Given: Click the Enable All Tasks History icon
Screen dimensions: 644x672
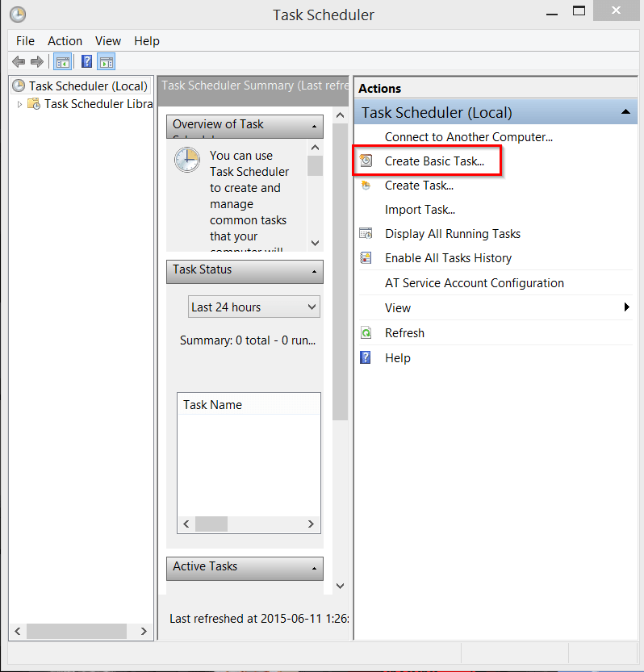Looking at the screenshot, I should pos(366,258).
